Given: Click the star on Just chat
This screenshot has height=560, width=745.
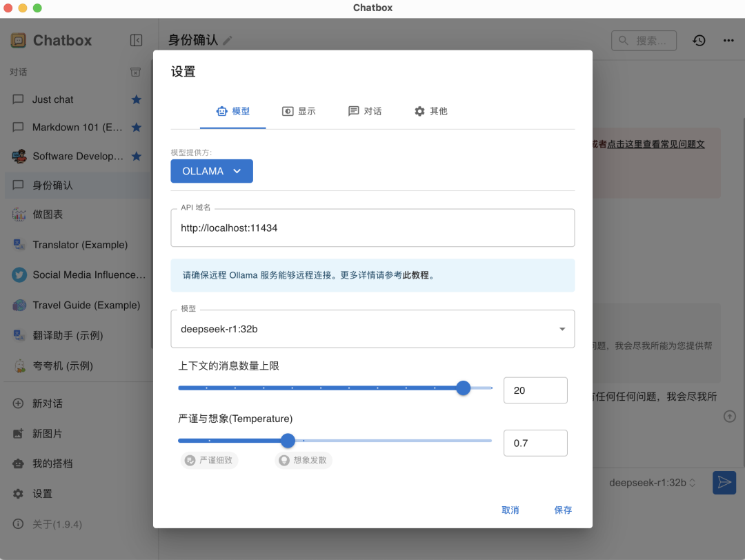Looking at the screenshot, I should point(137,99).
